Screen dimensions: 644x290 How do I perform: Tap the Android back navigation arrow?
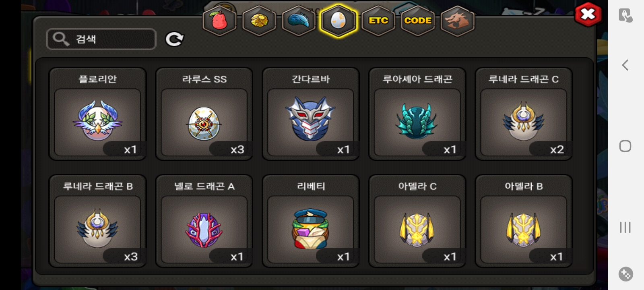click(625, 65)
